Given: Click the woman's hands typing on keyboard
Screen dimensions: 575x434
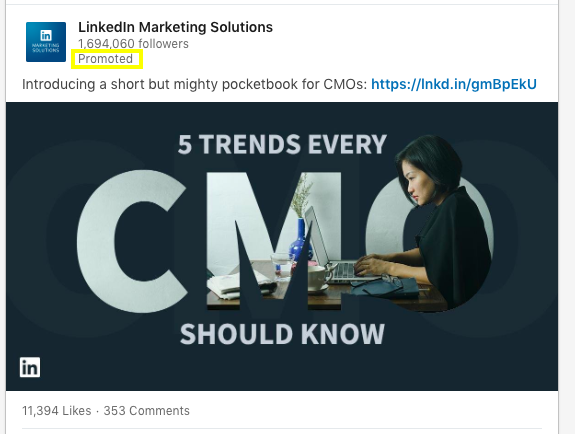Looking at the screenshot, I should 369,264.
